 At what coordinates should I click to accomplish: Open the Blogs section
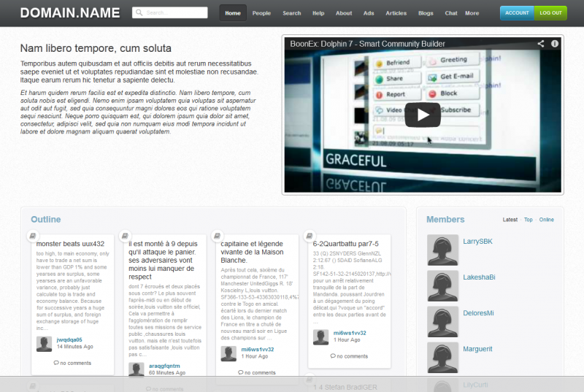click(426, 13)
